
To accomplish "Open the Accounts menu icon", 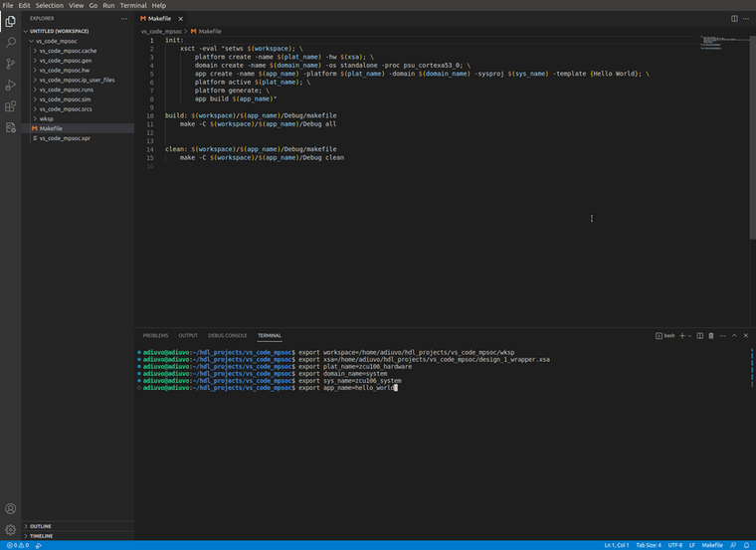I will (x=10, y=508).
